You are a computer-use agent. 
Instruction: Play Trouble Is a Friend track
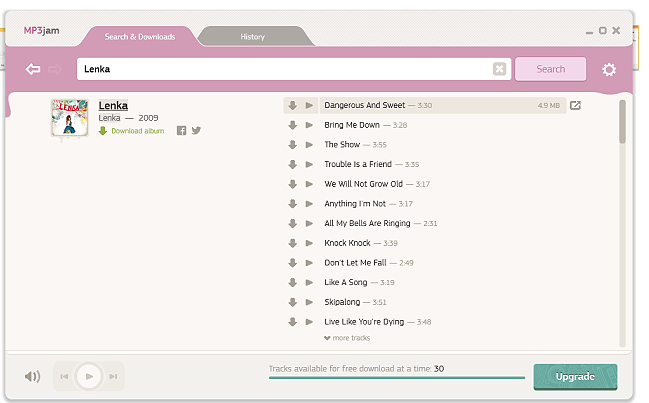pos(309,164)
